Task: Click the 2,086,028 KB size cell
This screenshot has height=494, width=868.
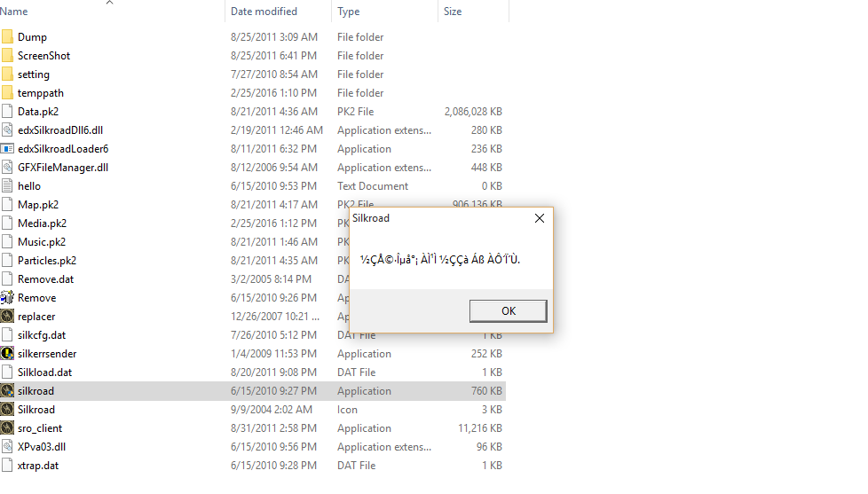Action: click(473, 112)
